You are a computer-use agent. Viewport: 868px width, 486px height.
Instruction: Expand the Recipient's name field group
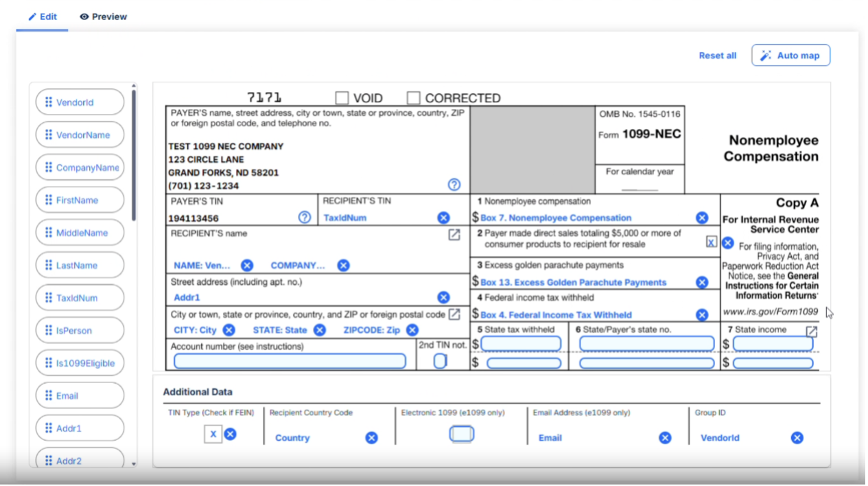coord(454,235)
